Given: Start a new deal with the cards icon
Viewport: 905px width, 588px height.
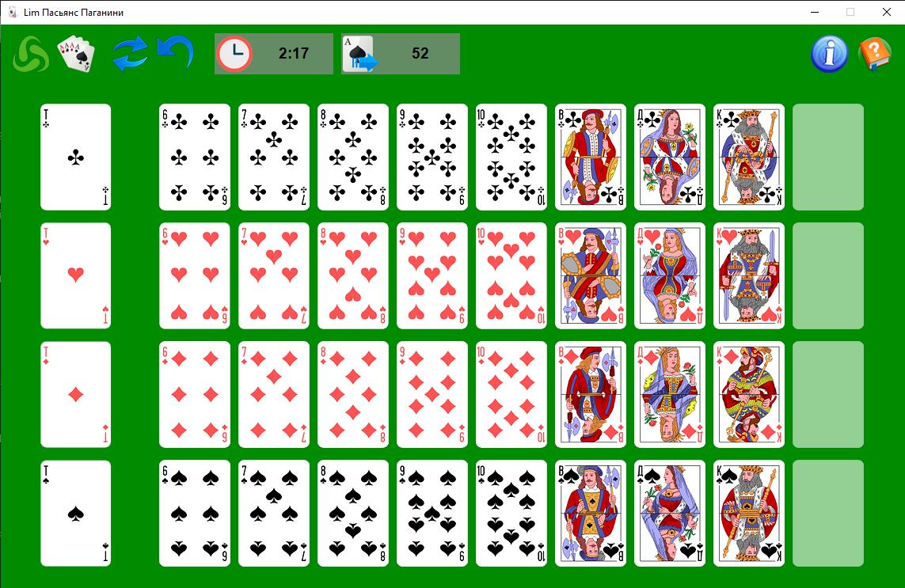Looking at the screenshot, I should (75, 53).
